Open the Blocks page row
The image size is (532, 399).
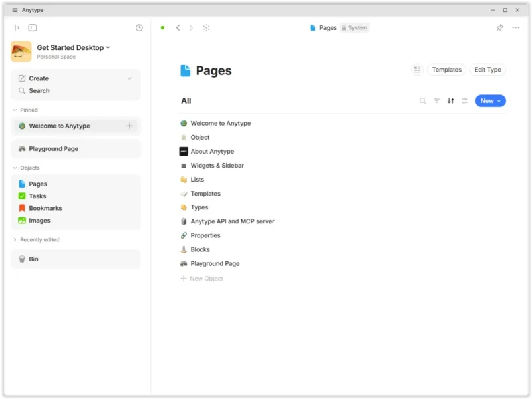tap(200, 250)
